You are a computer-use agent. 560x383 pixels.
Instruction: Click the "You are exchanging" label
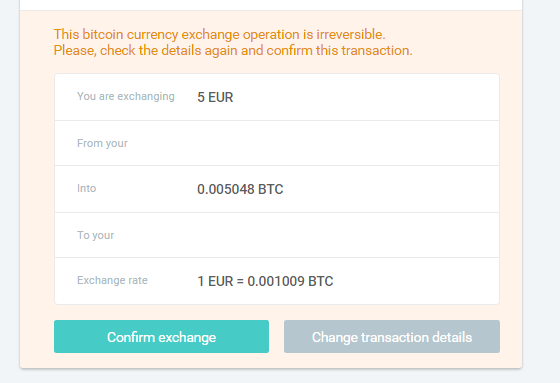point(126,96)
